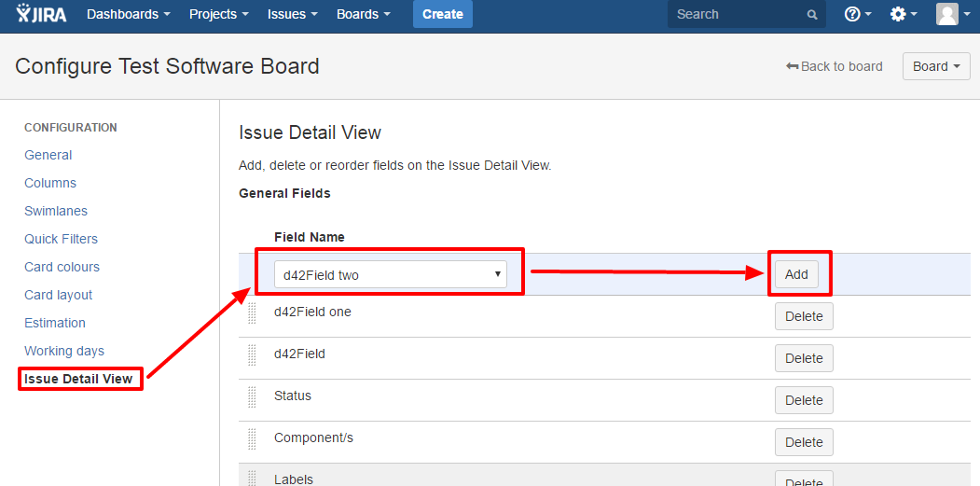Open the Card colours configuration section

pyautogui.click(x=62, y=267)
